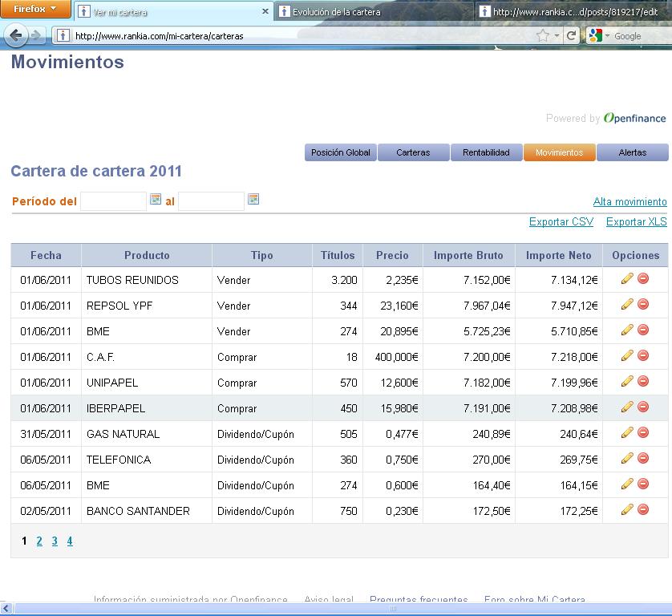672x616 pixels.
Task: Switch to the Rentabilidad tab
Action: pyautogui.click(x=487, y=152)
